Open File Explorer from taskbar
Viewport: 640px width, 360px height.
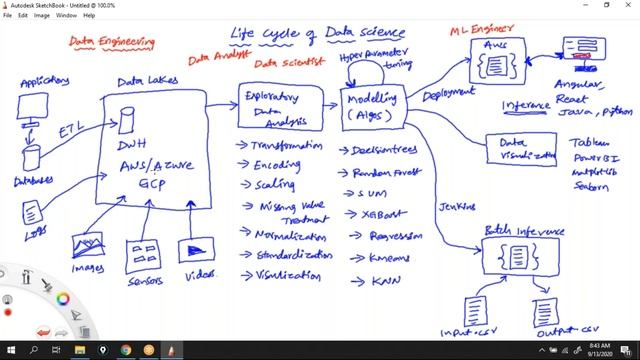(x=80, y=350)
